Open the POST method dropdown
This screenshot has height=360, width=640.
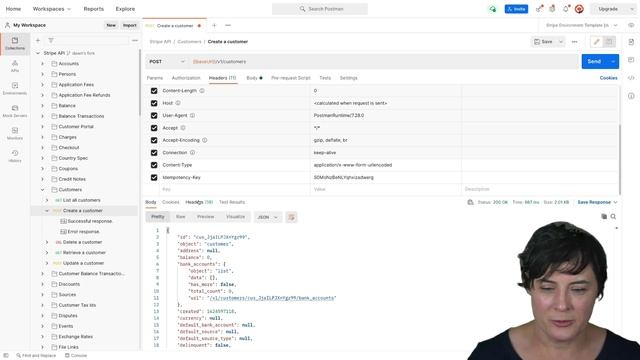click(167, 62)
